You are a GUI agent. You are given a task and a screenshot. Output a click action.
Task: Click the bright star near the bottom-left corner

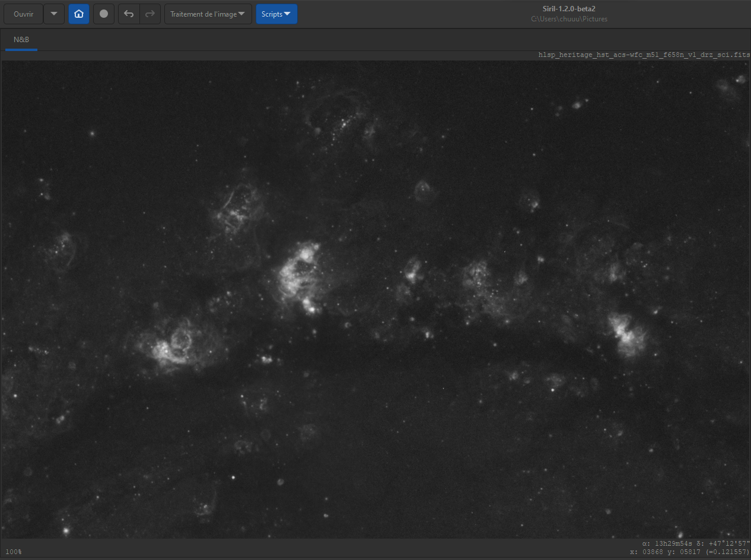[x=66, y=530]
